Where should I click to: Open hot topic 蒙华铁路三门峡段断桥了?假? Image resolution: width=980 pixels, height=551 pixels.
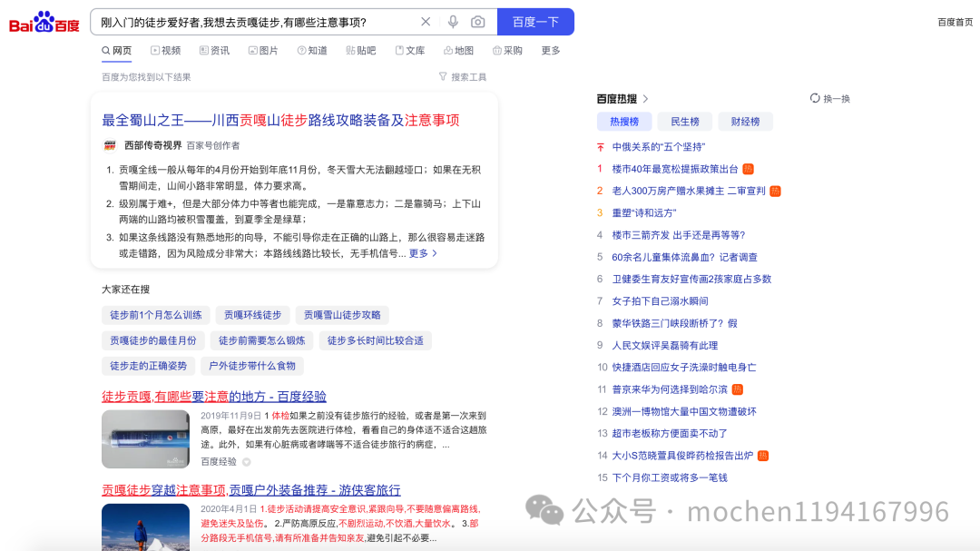[675, 323]
